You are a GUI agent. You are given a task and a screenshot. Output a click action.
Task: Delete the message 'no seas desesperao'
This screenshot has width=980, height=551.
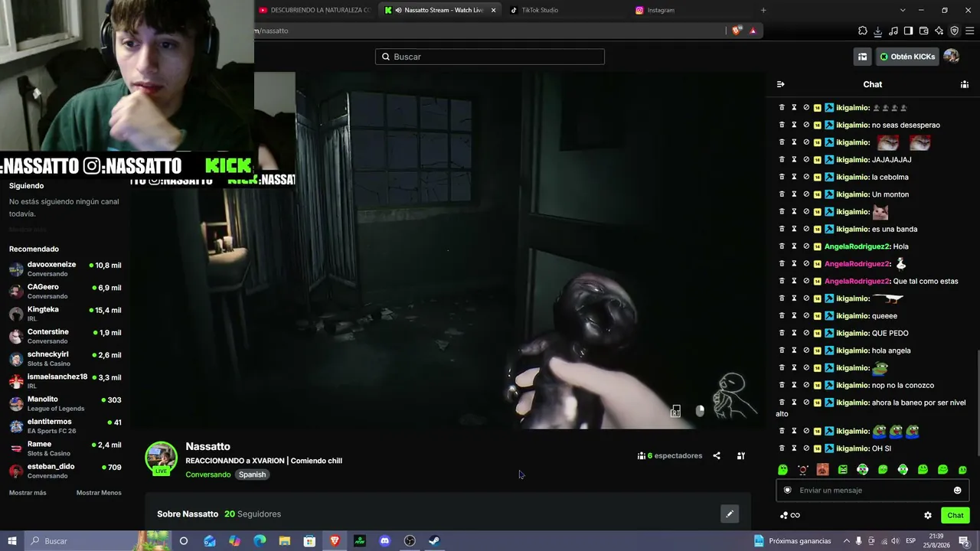click(x=782, y=125)
